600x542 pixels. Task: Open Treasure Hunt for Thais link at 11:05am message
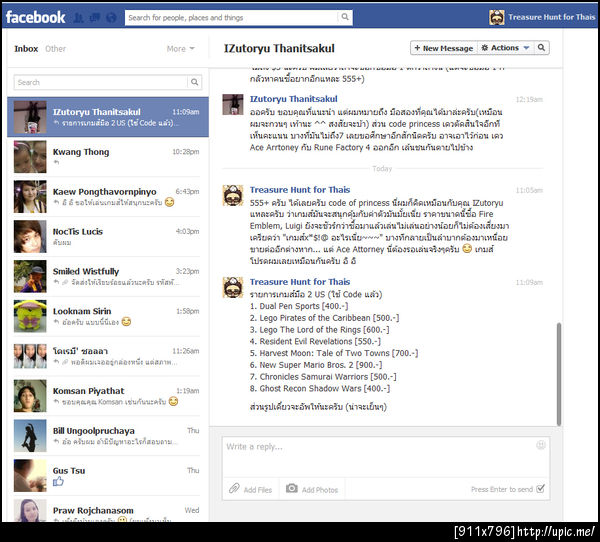300,189
